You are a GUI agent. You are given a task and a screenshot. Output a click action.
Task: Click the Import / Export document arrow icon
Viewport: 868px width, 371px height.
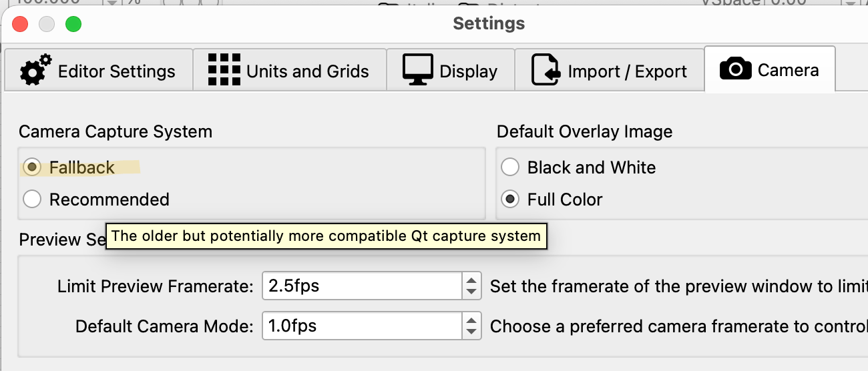pos(546,70)
